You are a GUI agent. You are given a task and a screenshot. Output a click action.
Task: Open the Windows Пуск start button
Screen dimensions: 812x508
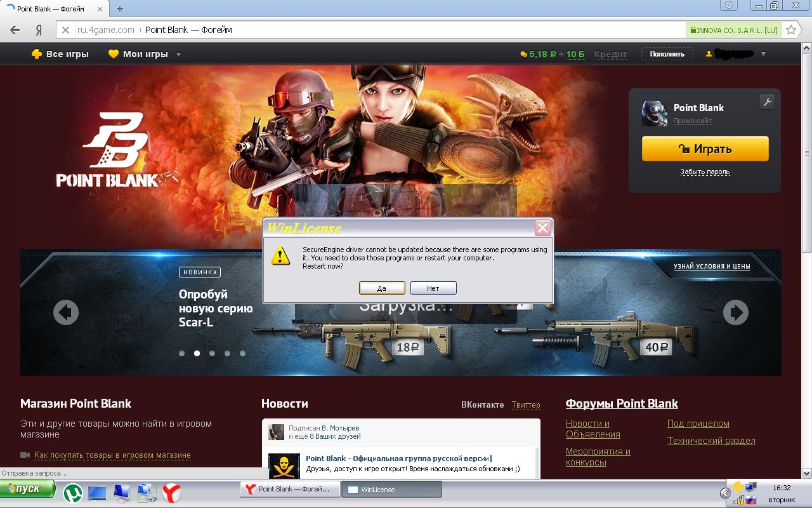[x=28, y=489]
